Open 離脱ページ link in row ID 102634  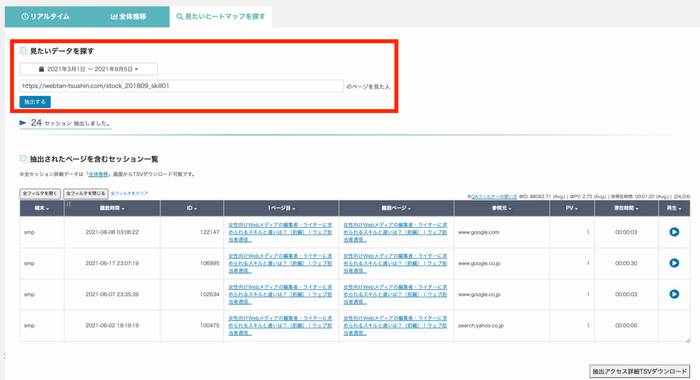[x=395, y=295]
